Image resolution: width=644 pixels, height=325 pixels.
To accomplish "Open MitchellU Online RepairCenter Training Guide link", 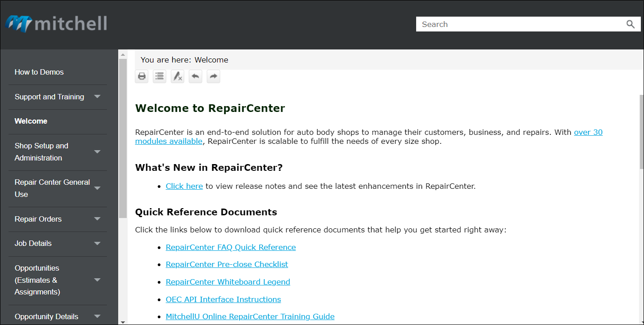I will pyautogui.click(x=250, y=316).
